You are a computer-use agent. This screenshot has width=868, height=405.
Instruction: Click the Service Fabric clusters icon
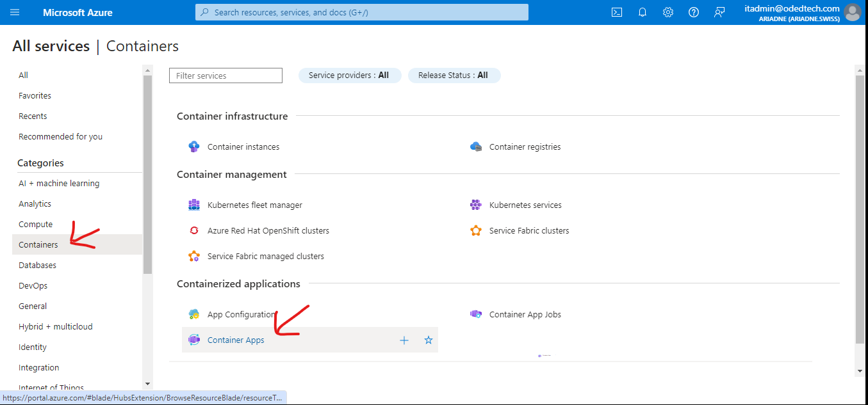point(476,230)
